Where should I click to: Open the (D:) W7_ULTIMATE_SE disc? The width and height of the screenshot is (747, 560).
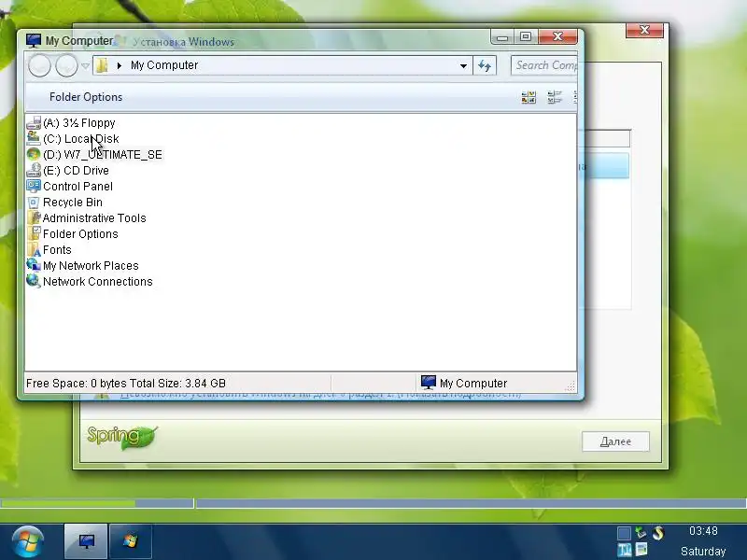tap(94, 154)
